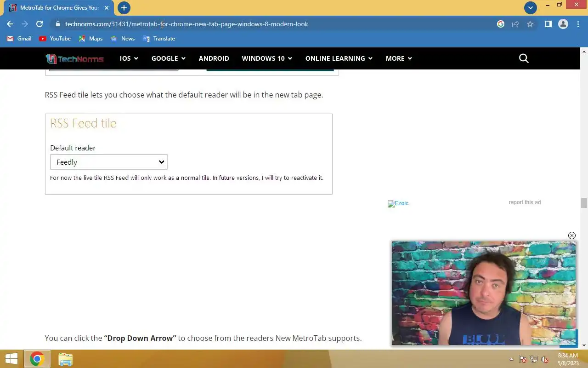This screenshot has width=588, height=368.
Task: Open the Gmail bookmark
Action: point(19,39)
